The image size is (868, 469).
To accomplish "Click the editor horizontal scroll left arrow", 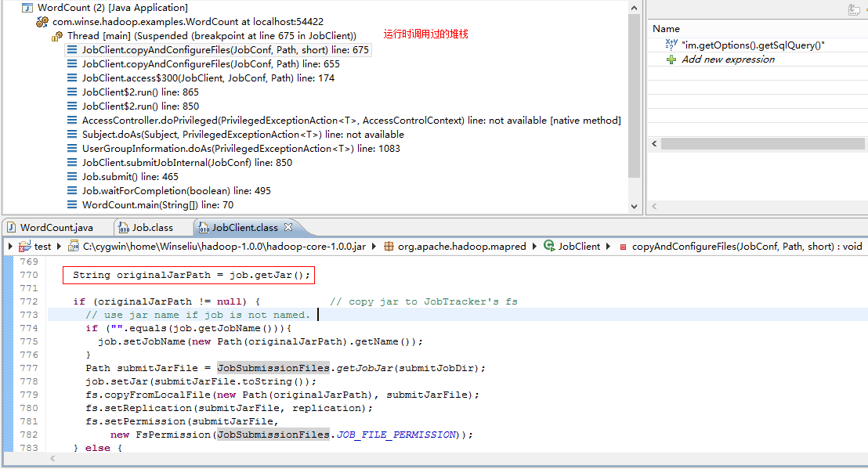I will click(x=52, y=459).
